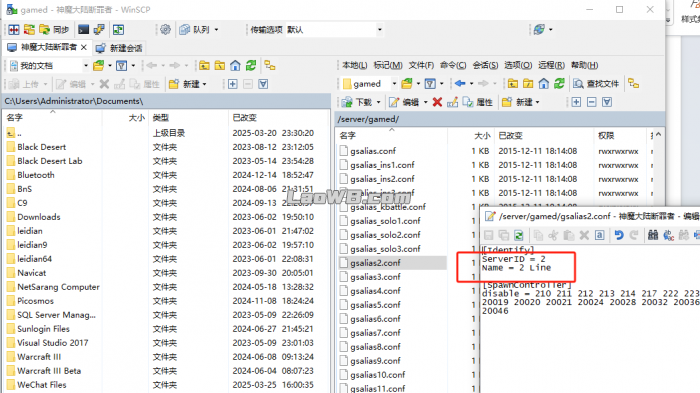Image resolution: width=700 pixels, height=393 pixels.
Task: Select the gsalias_solo1.conf file
Action: coord(385,221)
